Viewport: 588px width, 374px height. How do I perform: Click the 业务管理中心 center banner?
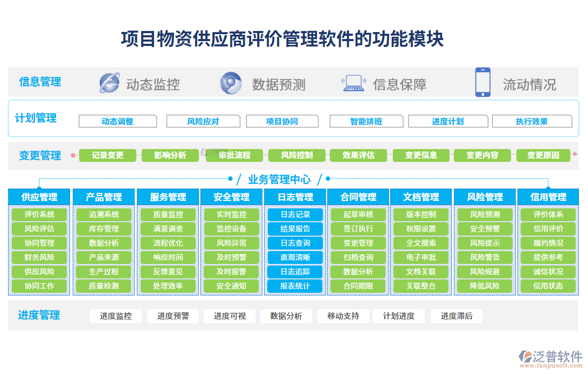click(x=279, y=179)
